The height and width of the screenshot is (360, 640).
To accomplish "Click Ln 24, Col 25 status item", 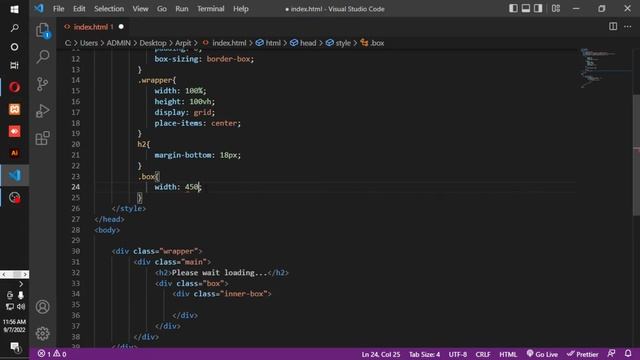I will tap(380, 354).
